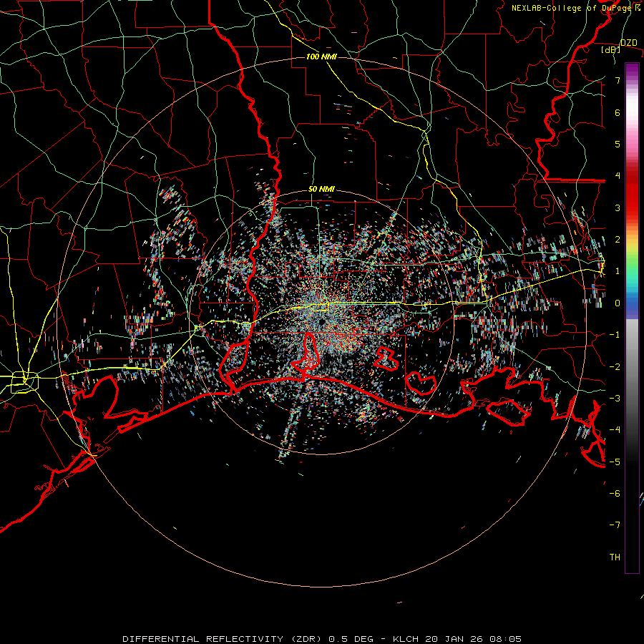Image resolution: width=644 pixels, height=644 pixels.
Task: Click the 5 dB tick label on the color scale
Action: (618, 144)
